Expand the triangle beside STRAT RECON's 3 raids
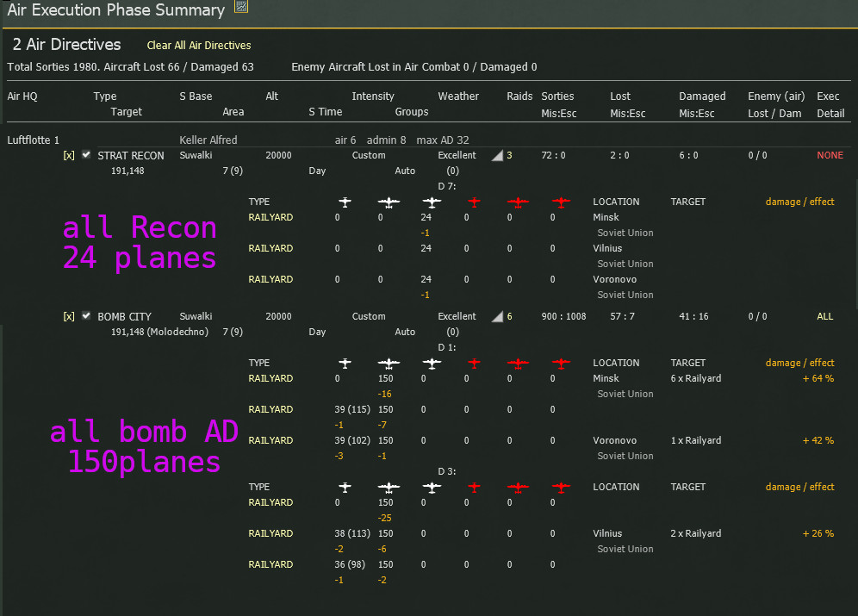This screenshot has height=616, width=858. pyautogui.click(x=497, y=156)
